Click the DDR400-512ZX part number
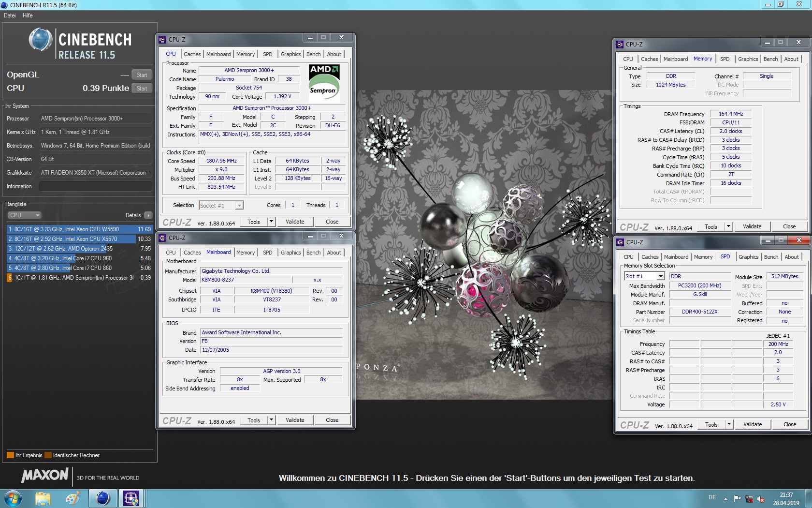 tap(699, 312)
